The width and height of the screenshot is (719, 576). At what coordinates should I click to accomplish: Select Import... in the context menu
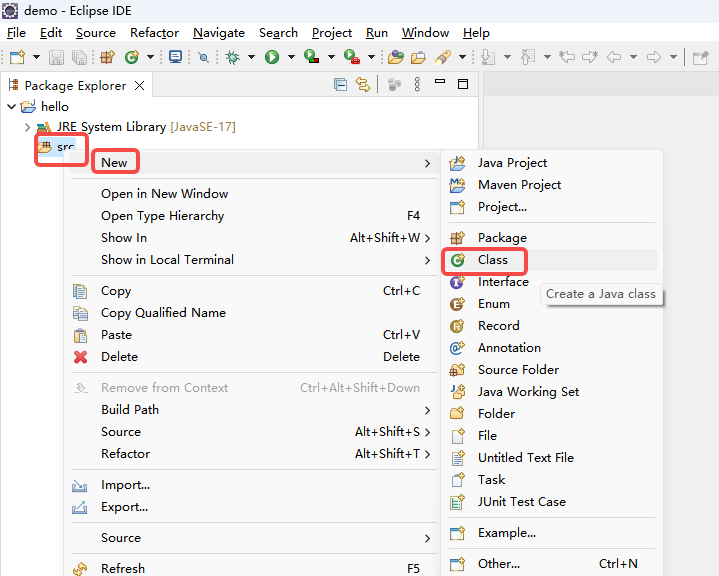[253, 485]
